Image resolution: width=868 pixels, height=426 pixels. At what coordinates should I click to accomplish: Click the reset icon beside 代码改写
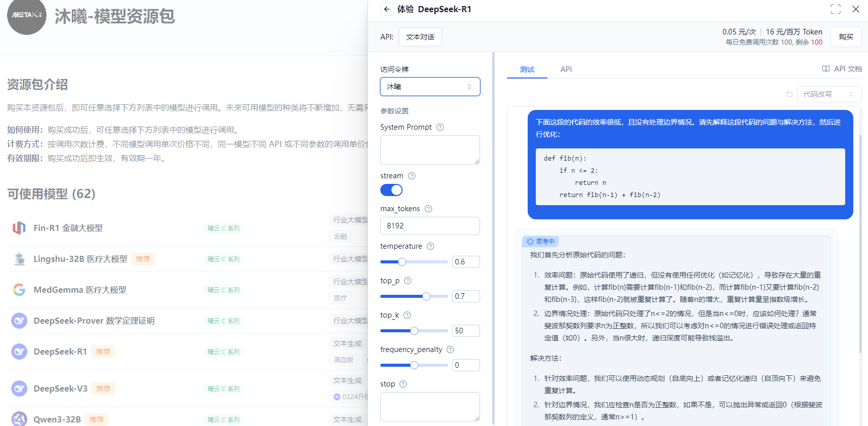[x=789, y=94]
